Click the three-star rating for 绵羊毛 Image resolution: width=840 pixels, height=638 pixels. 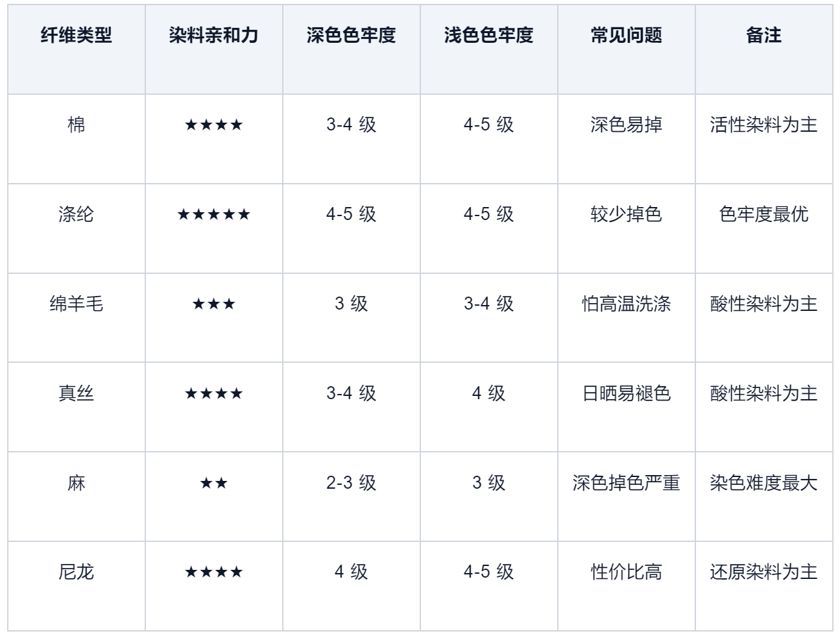[213, 304]
